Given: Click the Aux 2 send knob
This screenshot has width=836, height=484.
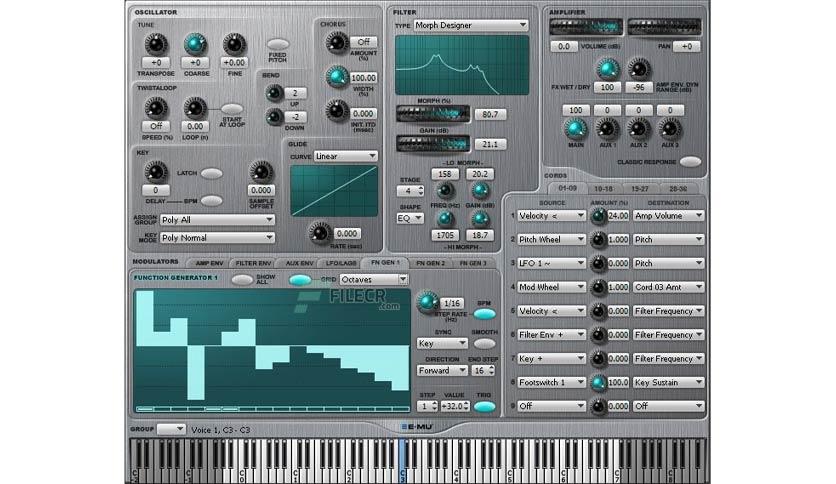Looking at the screenshot, I should (x=638, y=129).
